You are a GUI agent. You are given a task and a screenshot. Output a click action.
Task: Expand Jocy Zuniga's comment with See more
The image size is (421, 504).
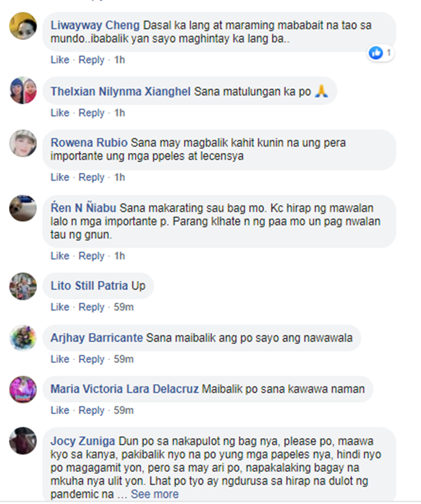pos(154,494)
